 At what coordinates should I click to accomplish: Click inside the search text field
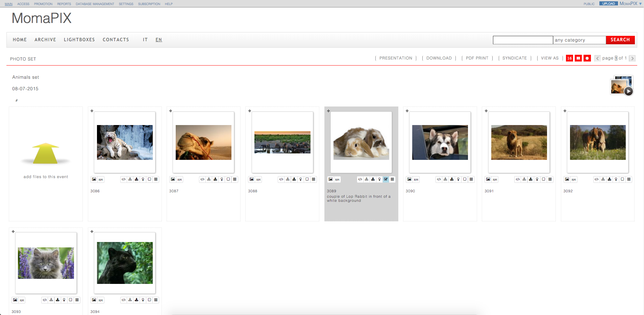click(x=523, y=40)
